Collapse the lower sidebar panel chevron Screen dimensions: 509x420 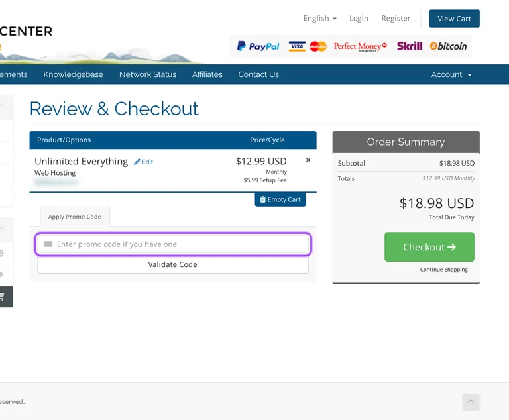tap(2, 229)
